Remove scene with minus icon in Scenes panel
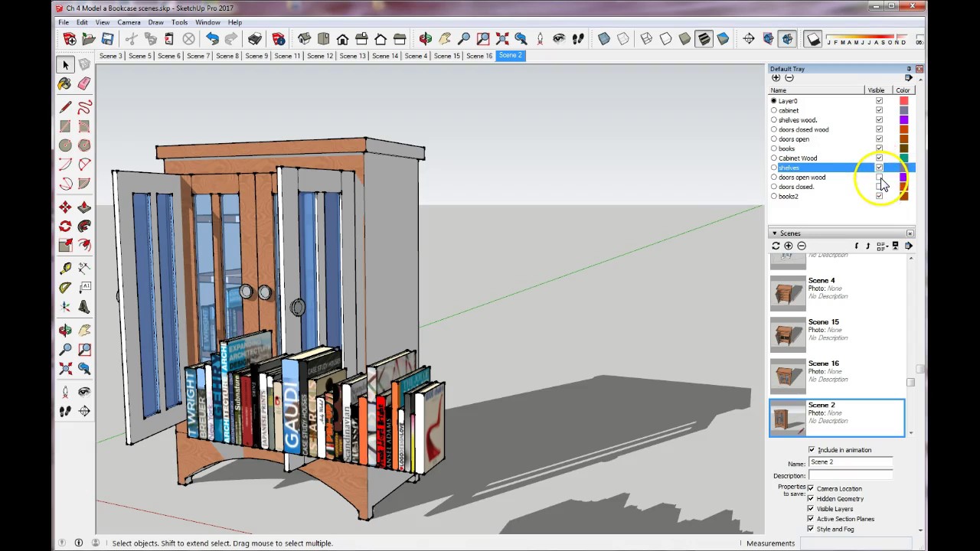 point(802,246)
